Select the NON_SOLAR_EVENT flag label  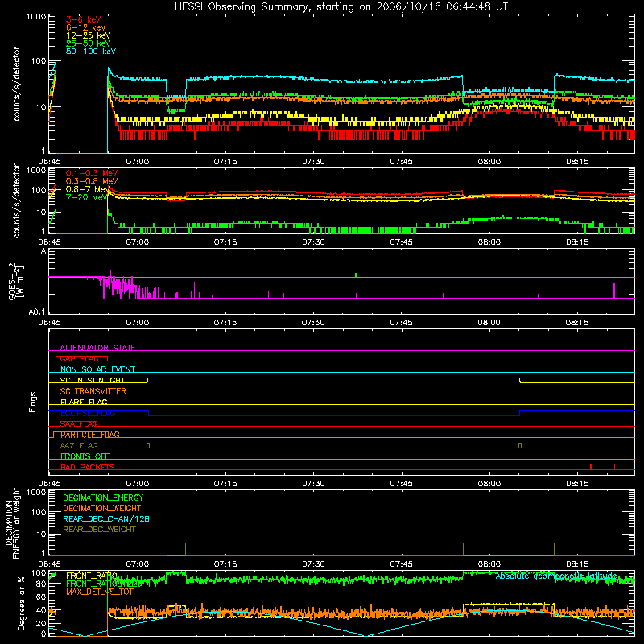[x=97, y=369]
